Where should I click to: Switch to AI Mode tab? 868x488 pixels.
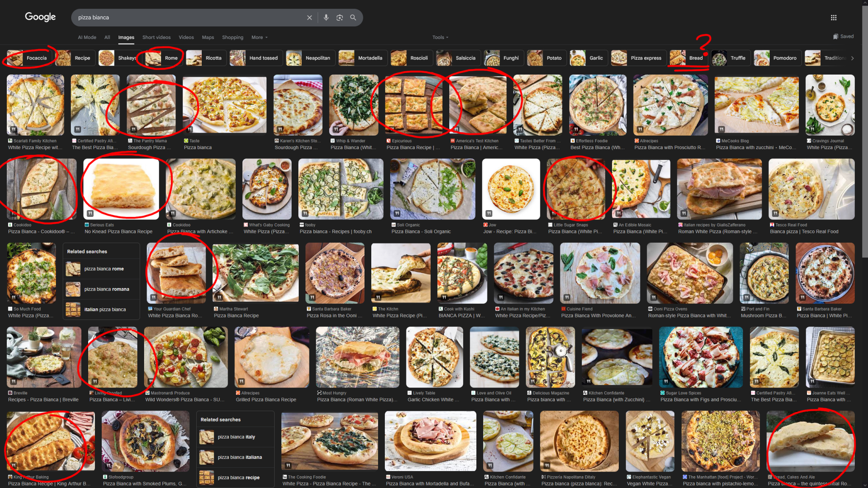tap(87, 37)
